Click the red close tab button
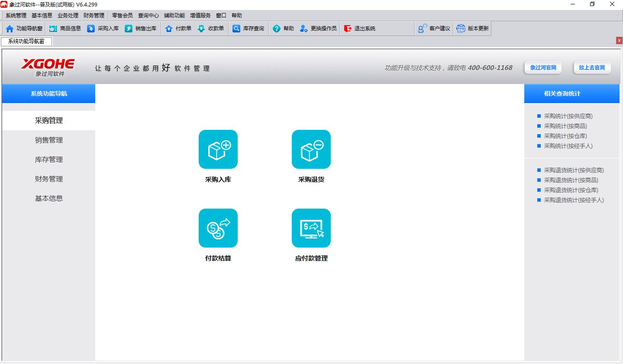This screenshot has height=364, width=623. pyautogui.click(x=619, y=41)
